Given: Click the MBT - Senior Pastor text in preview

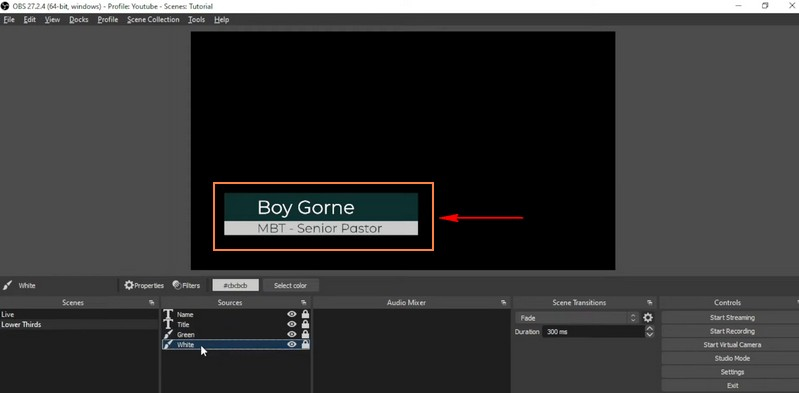Looking at the screenshot, I should (x=319, y=228).
